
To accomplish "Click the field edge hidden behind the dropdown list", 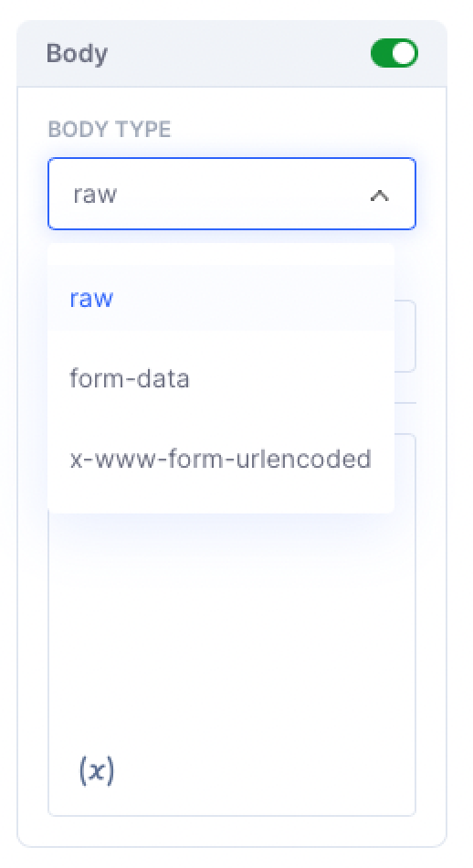I will [405, 336].
